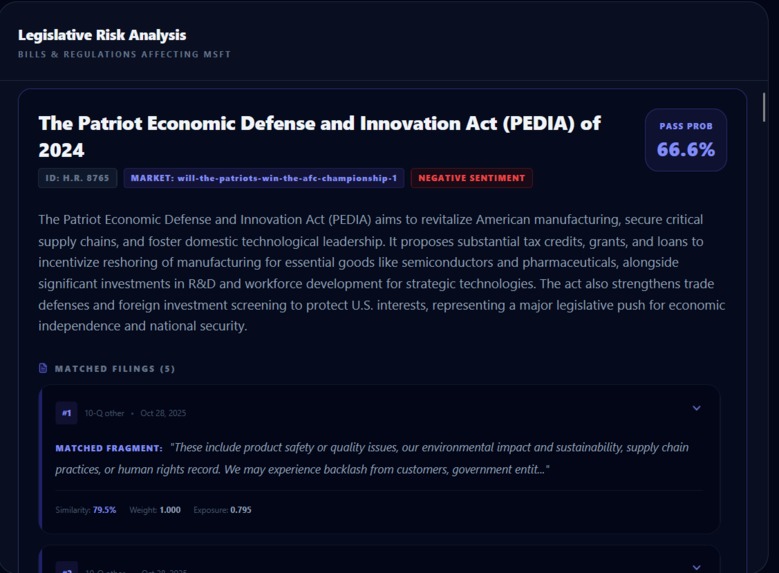Click the #1 rank badge
Image resolution: width=779 pixels, height=573 pixels.
point(67,413)
